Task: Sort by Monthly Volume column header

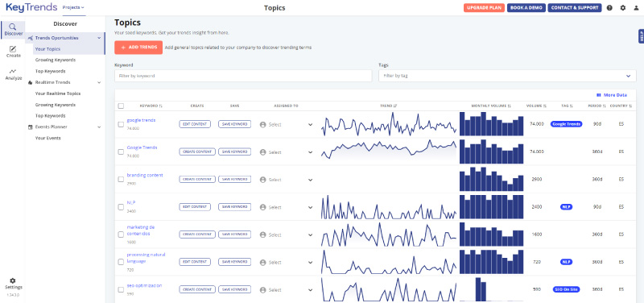Action: pos(491,106)
